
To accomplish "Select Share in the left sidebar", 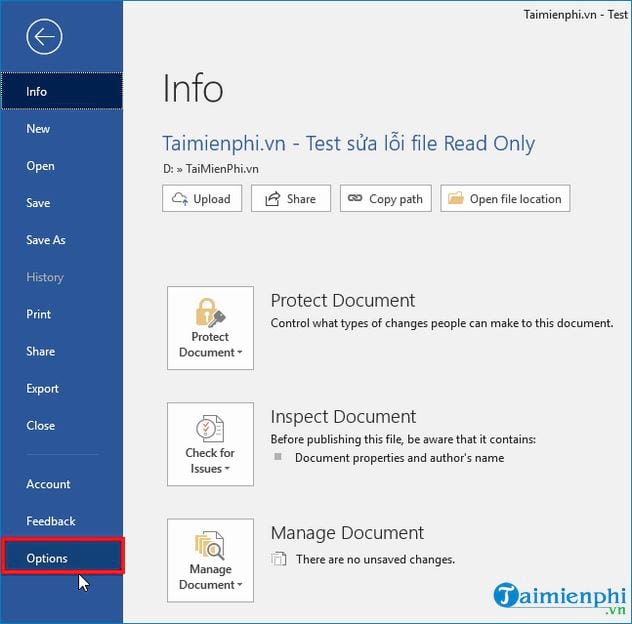I will [x=62, y=351].
